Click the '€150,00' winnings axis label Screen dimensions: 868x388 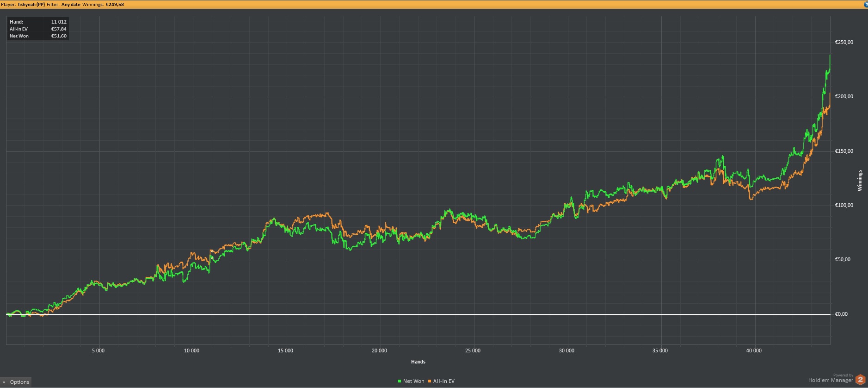pyautogui.click(x=844, y=151)
